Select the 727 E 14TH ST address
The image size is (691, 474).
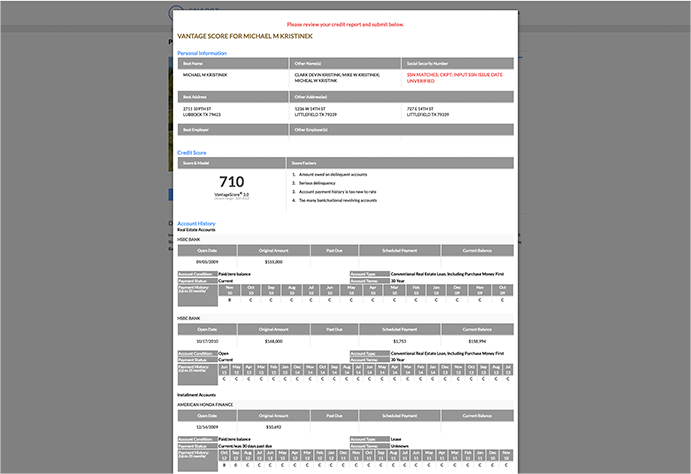coord(427,111)
